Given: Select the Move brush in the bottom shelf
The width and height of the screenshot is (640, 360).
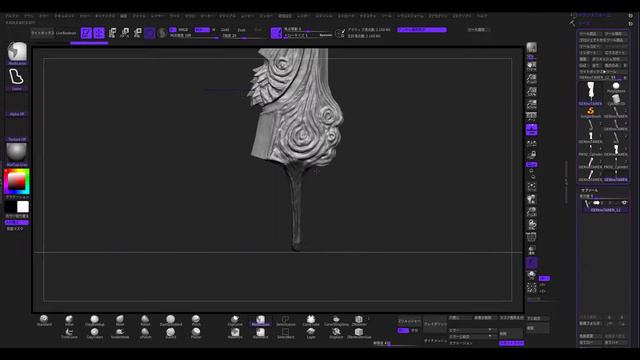Looking at the screenshot, I should (120, 320).
